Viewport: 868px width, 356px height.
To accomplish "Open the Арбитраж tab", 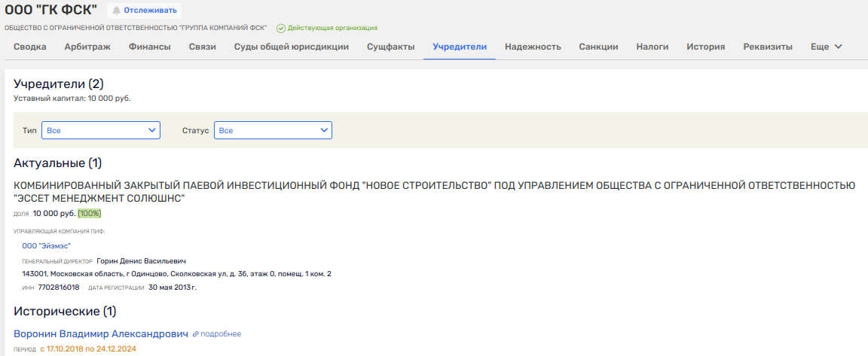I will click(x=87, y=47).
